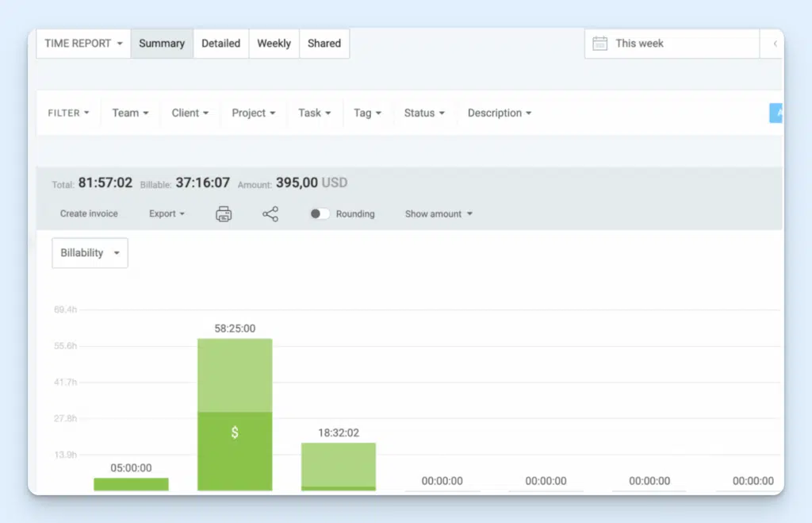This screenshot has height=523, width=812.
Task: Open the Weekly report tab
Action: pyautogui.click(x=274, y=44)
